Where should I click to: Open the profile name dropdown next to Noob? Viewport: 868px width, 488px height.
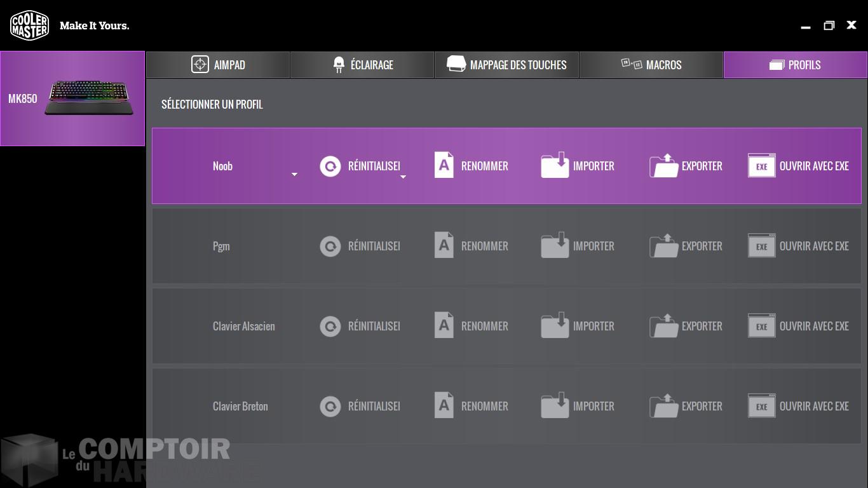[x=294, y=173]
